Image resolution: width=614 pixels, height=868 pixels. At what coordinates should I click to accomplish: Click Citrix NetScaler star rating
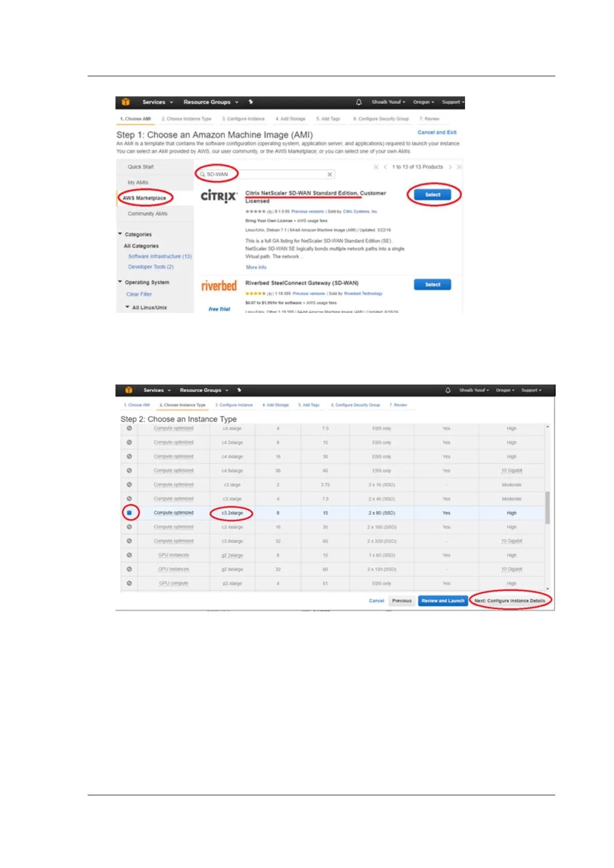(255, 211)
